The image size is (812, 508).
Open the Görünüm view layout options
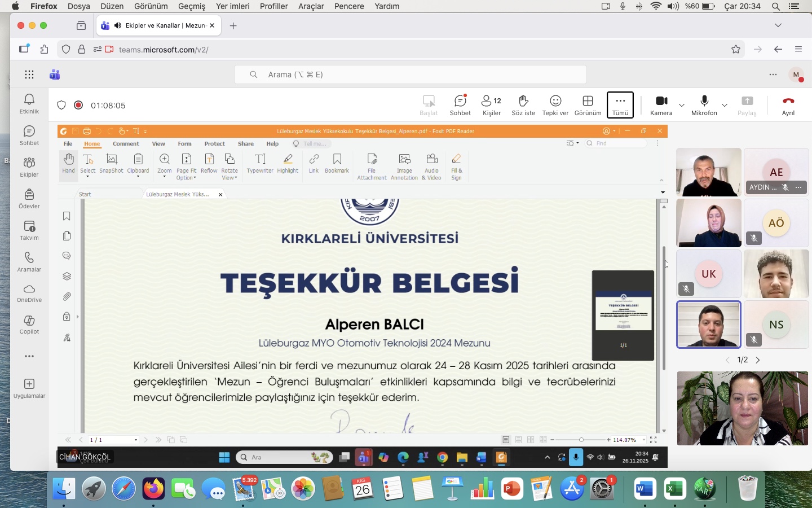[588, 104]
